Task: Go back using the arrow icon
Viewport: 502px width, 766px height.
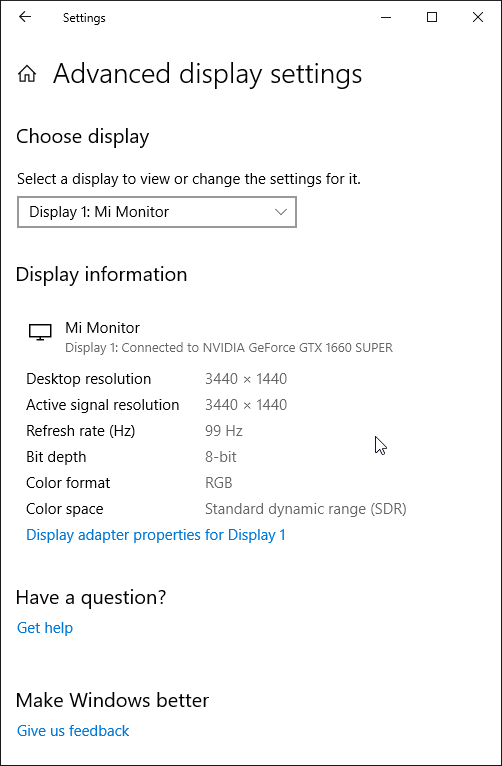Action: point(24,17)
